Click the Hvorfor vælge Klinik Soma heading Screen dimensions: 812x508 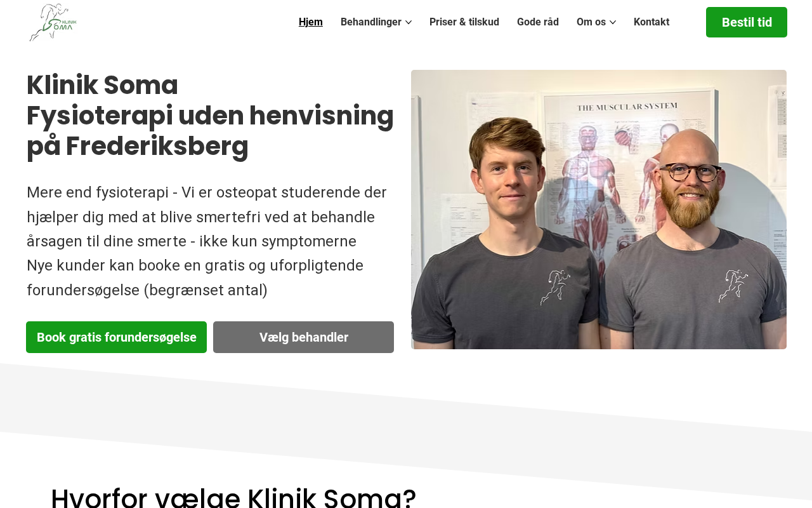[x=233, y=497]
